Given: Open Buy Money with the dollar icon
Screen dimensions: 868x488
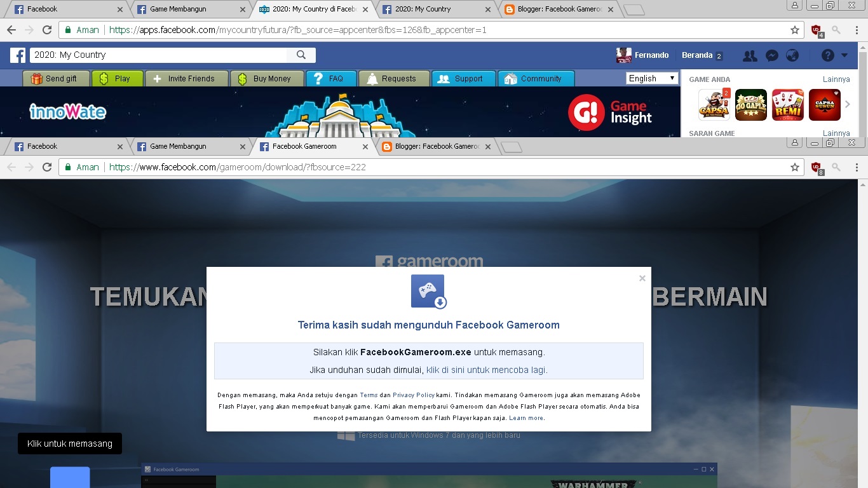Looking at the screenshot, I should click(241, 78).
